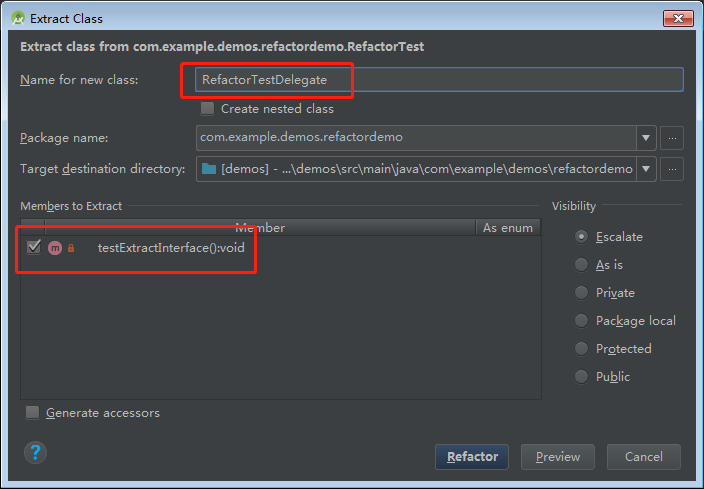Viewport: 704px width, 489px height.
Task: Click the help question mark icon
Action: (36, 453)
